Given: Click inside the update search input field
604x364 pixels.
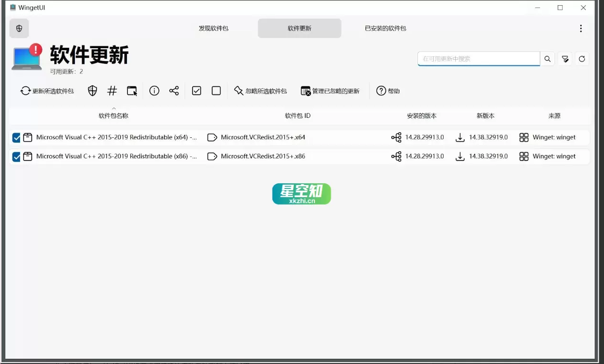Looking at the screenshot, I should pyautogui.click(x=477, y=59).
